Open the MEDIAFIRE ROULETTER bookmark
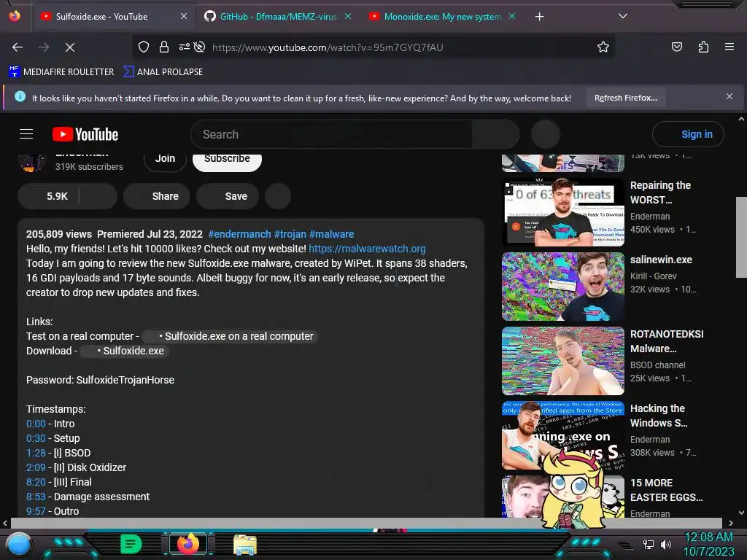Screen dimensions: 747x560 61,72
